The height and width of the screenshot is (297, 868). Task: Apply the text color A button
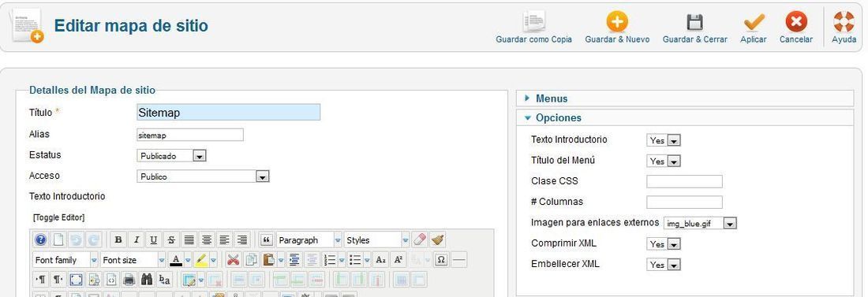(176, 260)
